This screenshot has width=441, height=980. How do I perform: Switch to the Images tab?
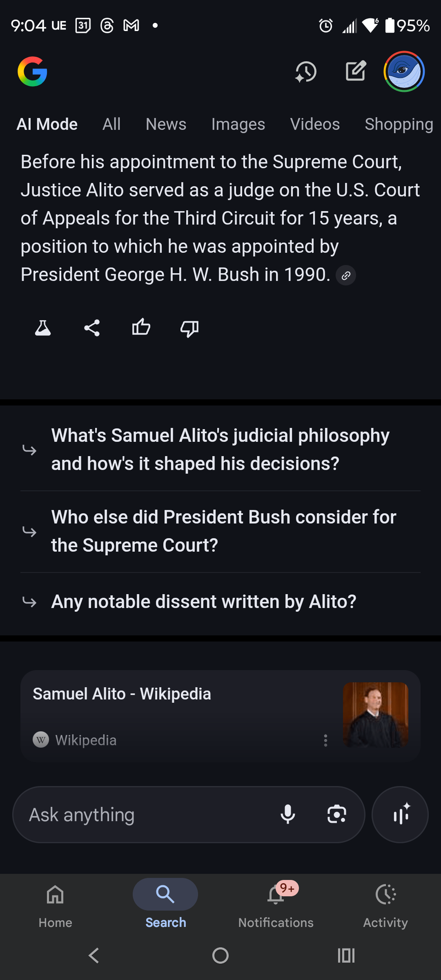point(238,124)
